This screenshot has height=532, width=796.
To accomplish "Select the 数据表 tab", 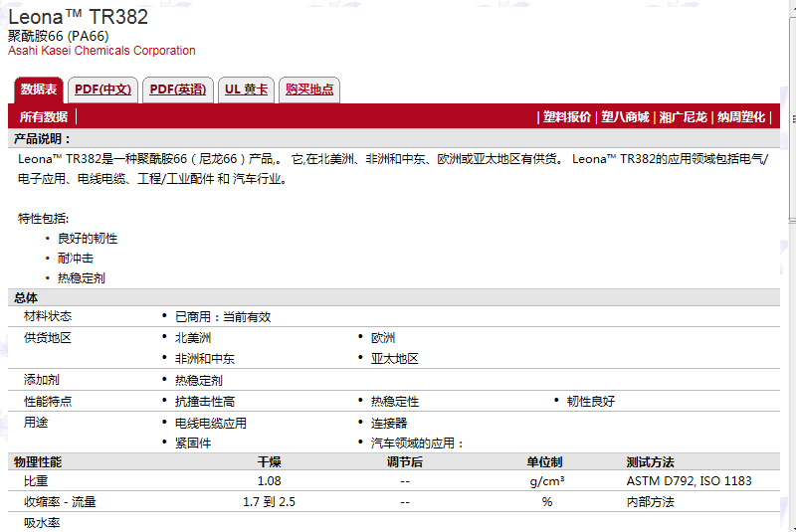I will point(39,89).
